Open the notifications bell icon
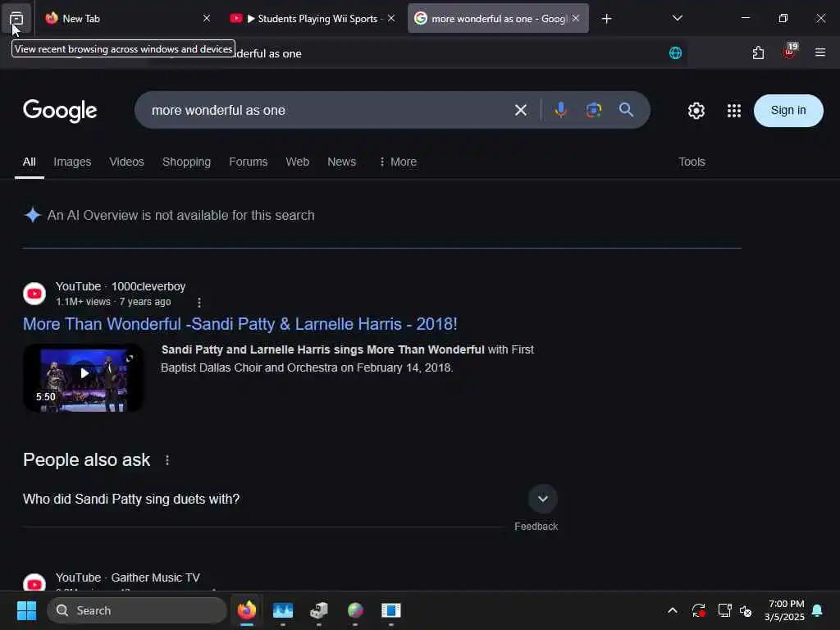 tap(818, 610)
